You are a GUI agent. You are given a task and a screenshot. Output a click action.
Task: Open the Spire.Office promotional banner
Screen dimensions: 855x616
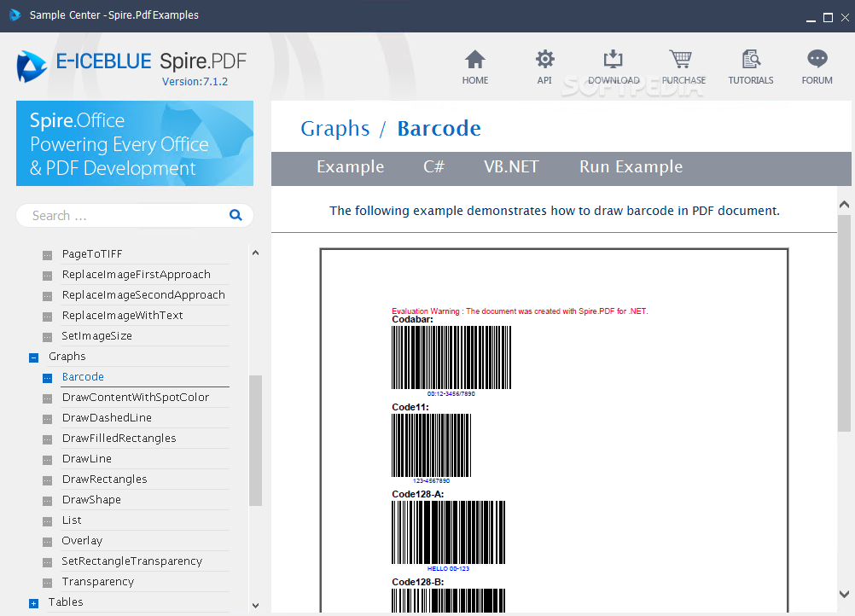point(135,143)
